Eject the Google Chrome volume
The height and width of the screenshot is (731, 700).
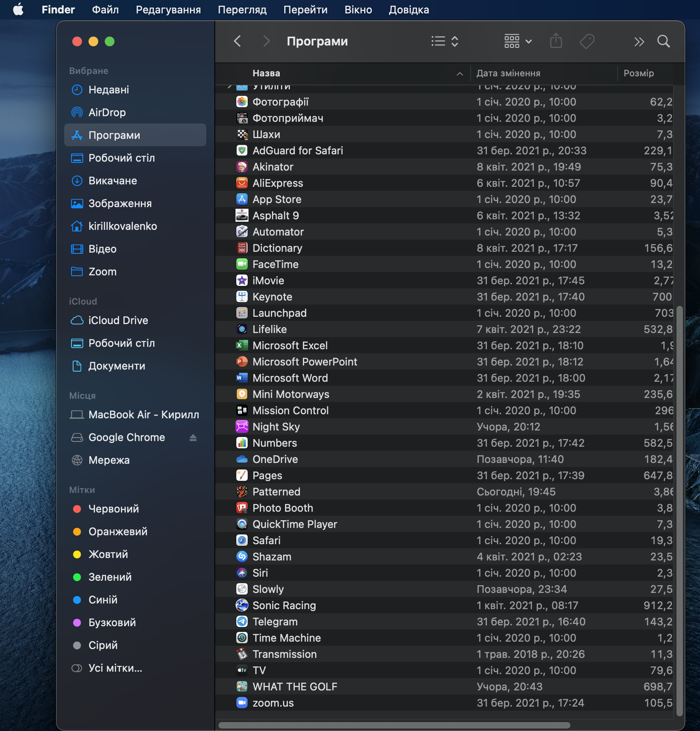click(x=193, y=437)
